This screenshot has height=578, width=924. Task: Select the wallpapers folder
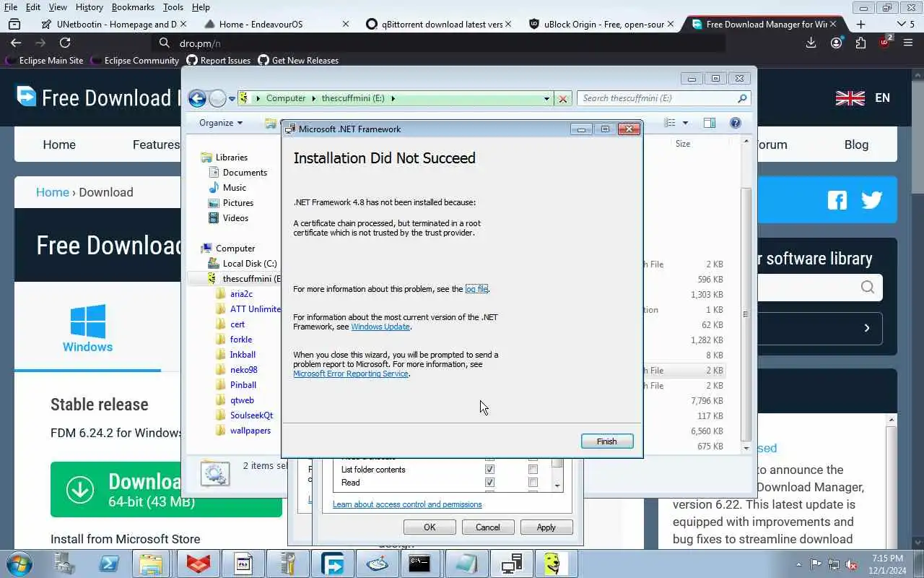point(250,431)
